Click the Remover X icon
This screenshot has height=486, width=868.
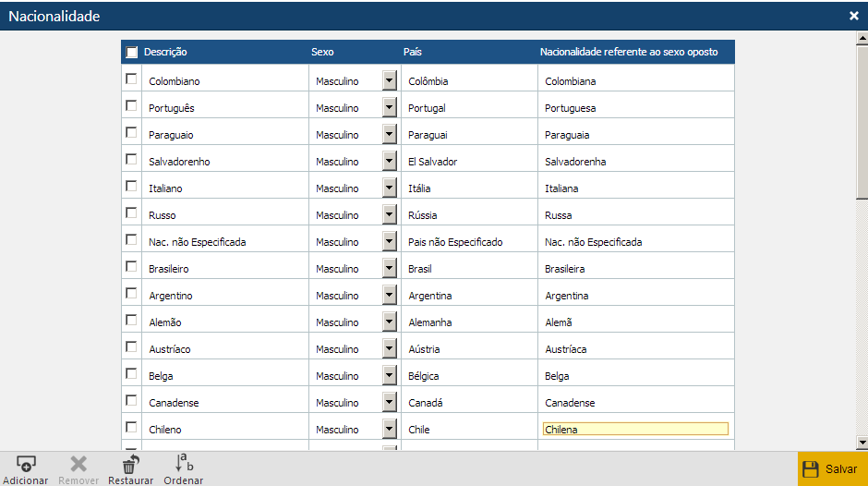[x=78, y=464]
